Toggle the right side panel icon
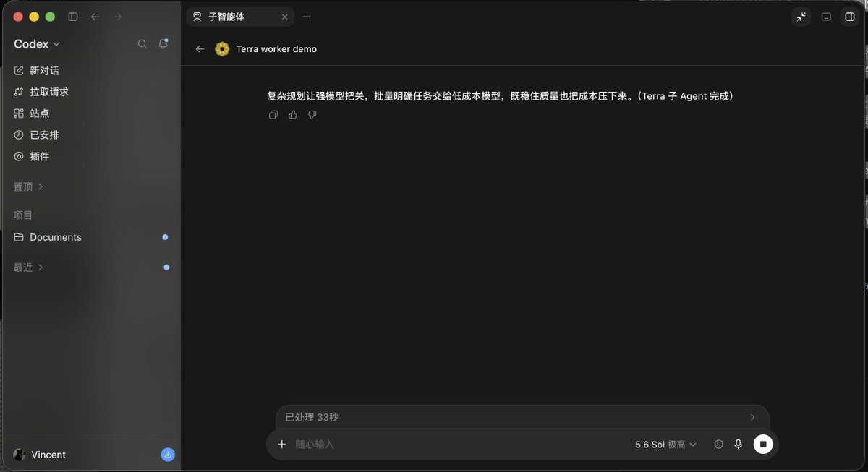868x472 pixels. click(x=850, y=17)
